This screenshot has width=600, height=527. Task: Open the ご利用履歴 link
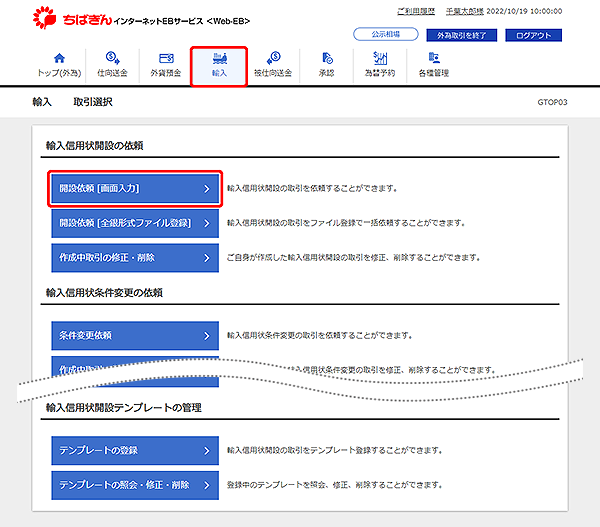coord(416,11)
